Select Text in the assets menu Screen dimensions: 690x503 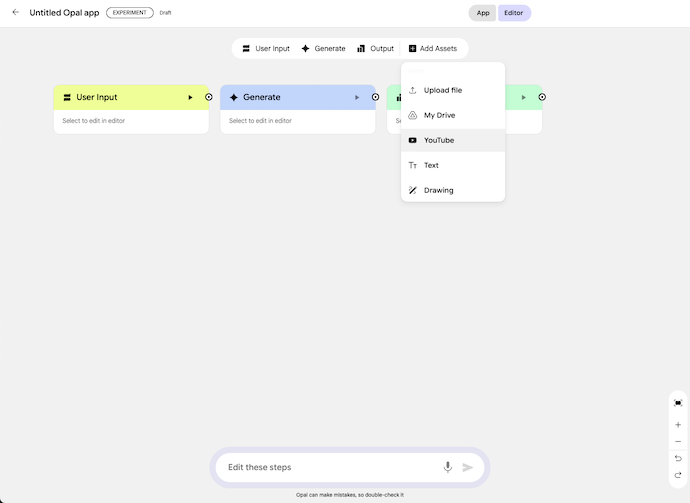coord(453,165)
